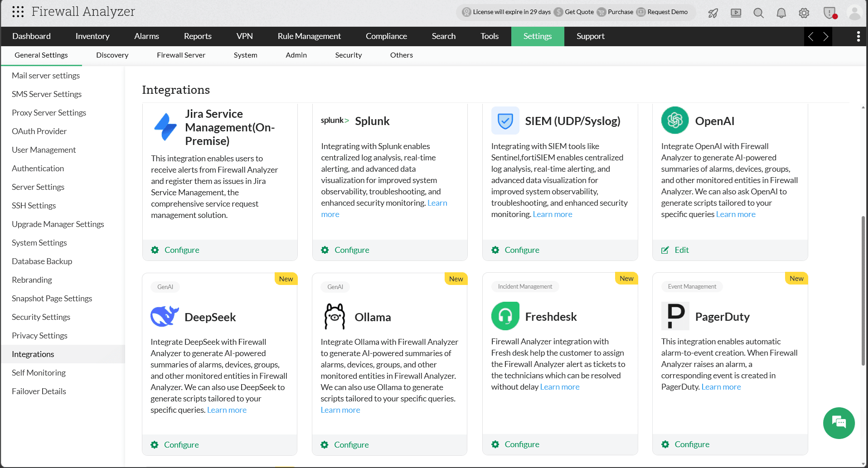Configure the PagerDuty integration
The width and height of the screenshot is (868, 468).
coord(685,444)
